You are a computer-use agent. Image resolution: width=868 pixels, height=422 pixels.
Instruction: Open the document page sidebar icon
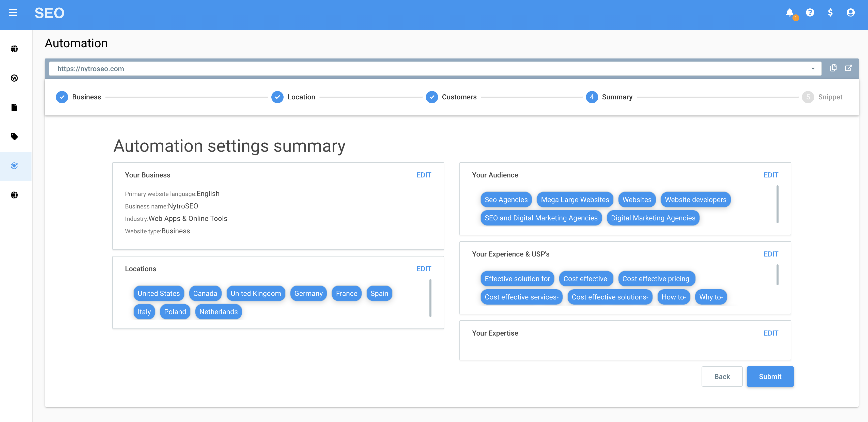14,107
